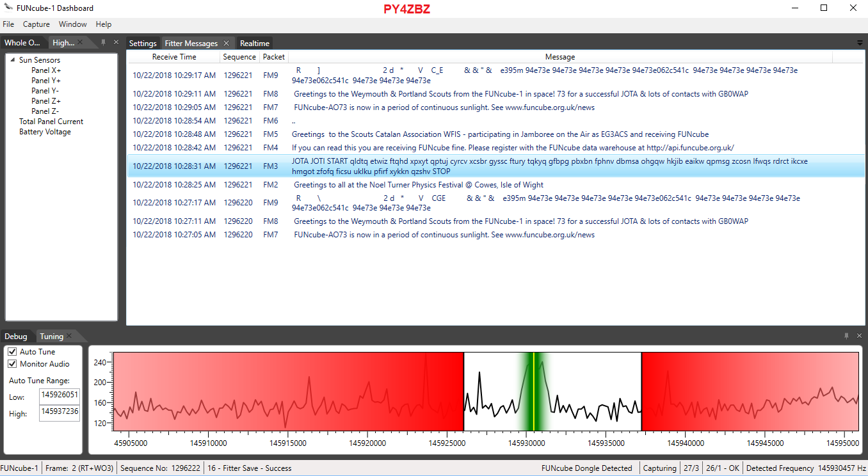Select the 10:29:17 AM FM9 message row
This screenshot has height=476, width=868.
[x=496, y=75]
